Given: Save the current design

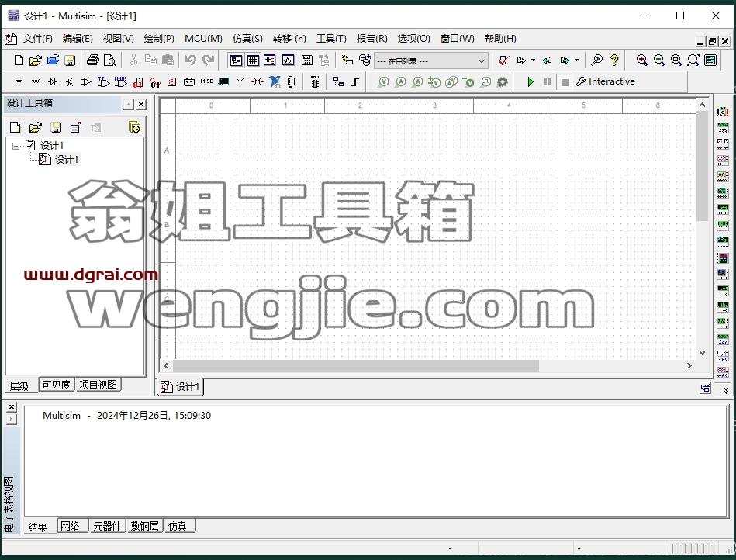Looking at the screenshot, I should click(x=70, y=60).
